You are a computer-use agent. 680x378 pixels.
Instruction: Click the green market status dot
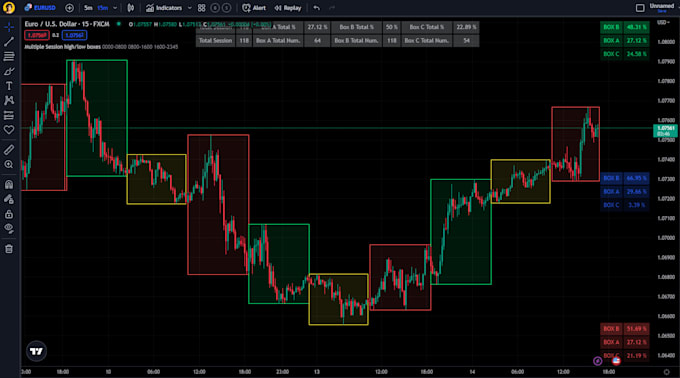(118, 24)
